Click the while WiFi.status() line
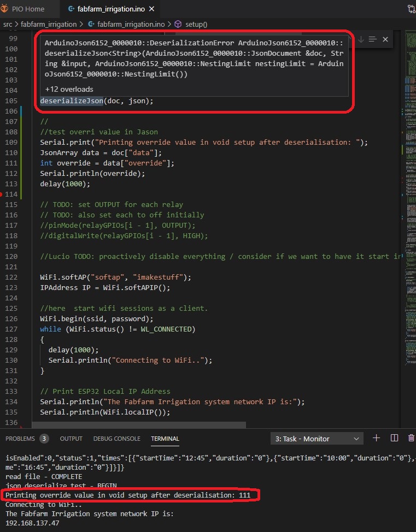The width and height of the screenshot is (416, 532). [x=118, y=329]
